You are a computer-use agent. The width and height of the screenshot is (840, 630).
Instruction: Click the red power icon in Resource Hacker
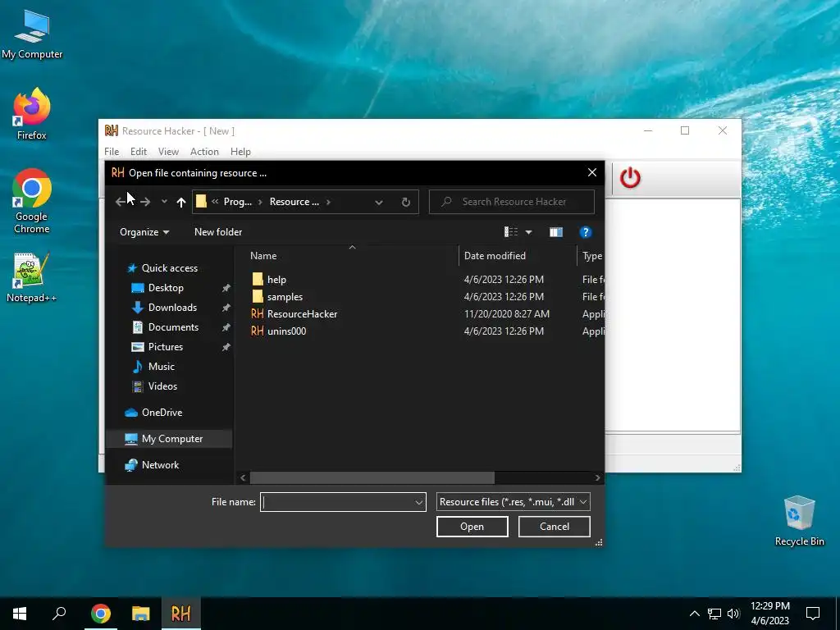pos(629,178)
